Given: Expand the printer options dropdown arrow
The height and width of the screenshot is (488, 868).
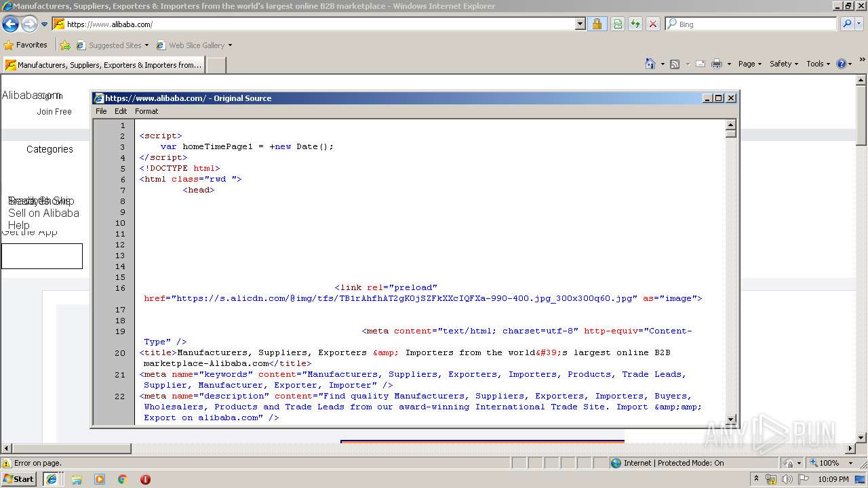Looking at the screenshot, I should [729, 64].
